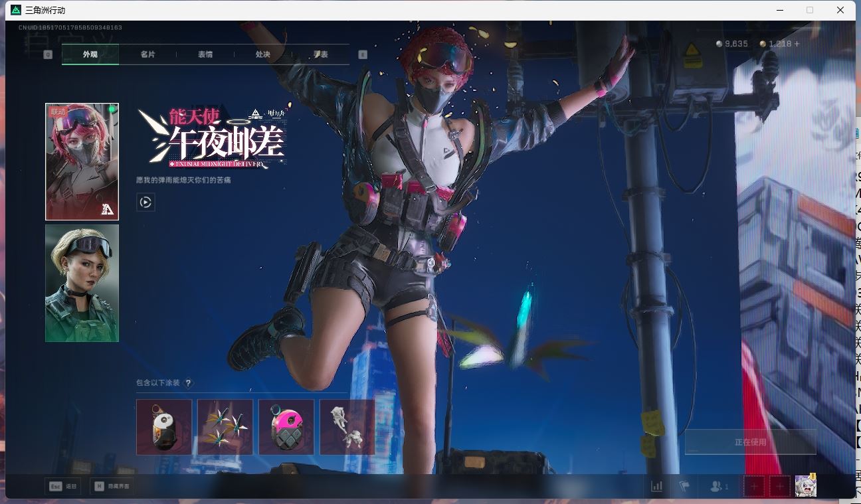Open the stats bar chart icon
The height and width of the screenshot is (504, 861).
[x=656, y=486]
